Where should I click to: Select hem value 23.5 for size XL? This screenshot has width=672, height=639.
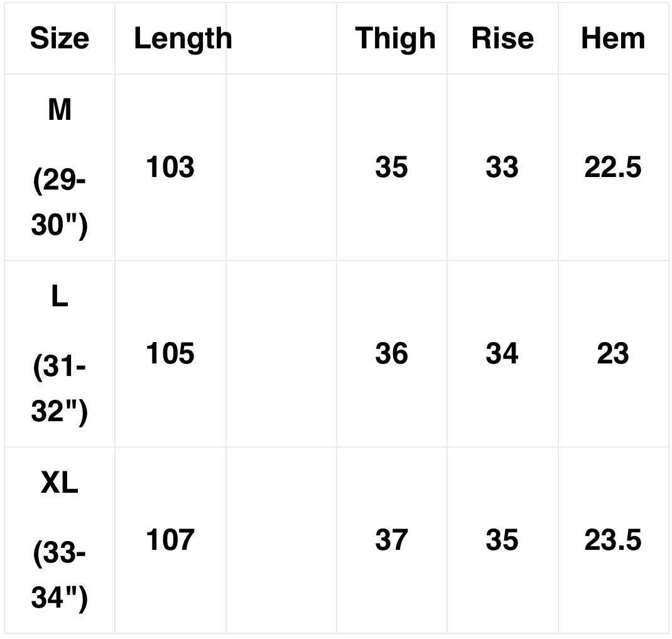[x=613, y=540]
